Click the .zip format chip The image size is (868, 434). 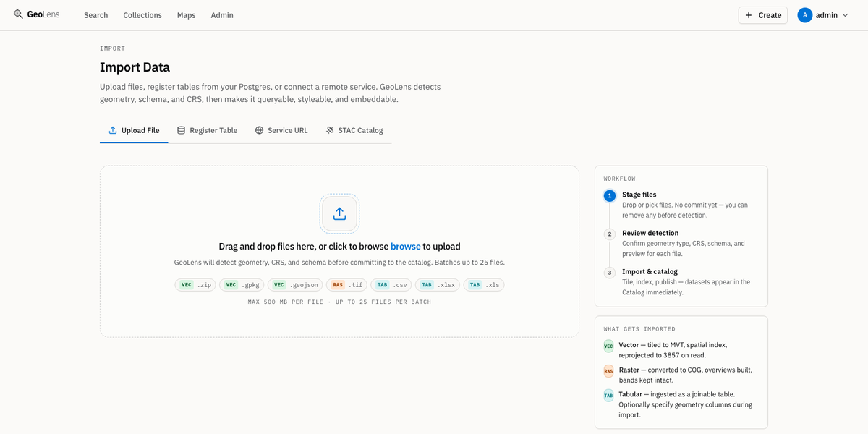[195, 285]
